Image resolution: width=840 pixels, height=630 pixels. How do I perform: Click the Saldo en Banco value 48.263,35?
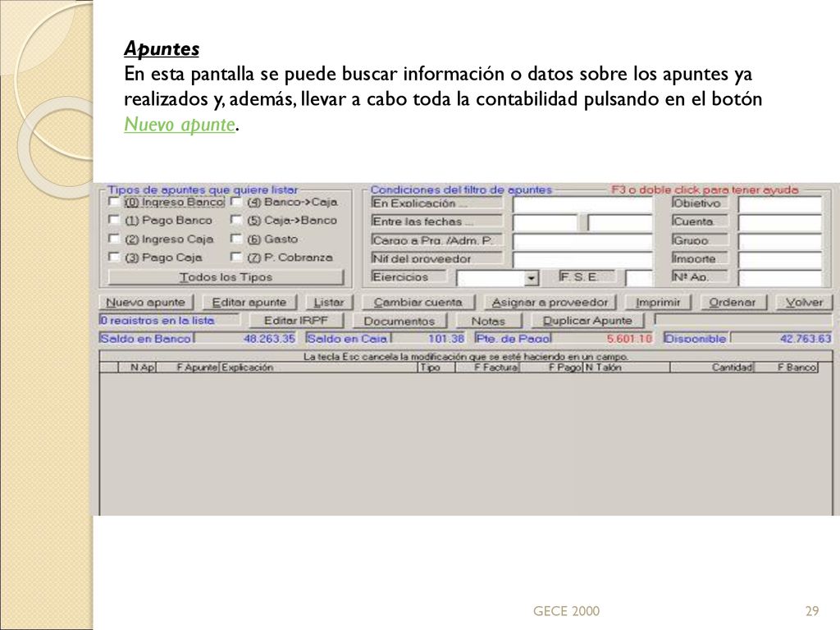tap(269, 339)
